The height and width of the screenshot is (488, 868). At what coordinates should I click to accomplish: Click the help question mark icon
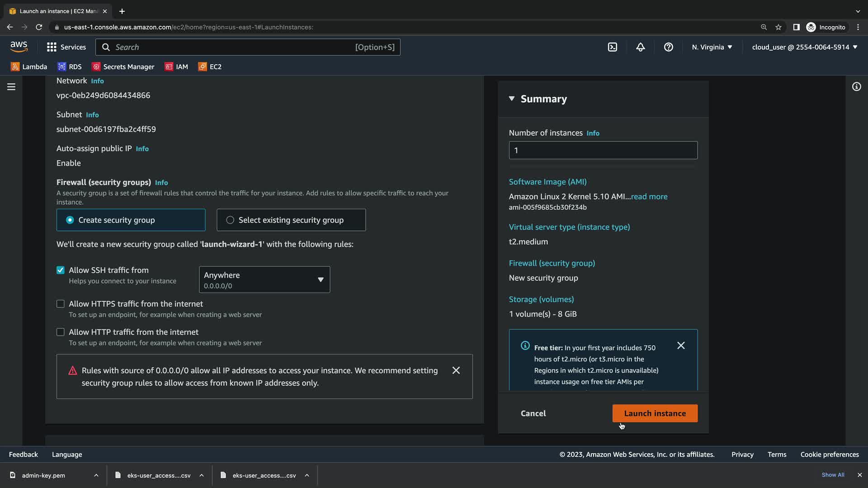pos(668,47)
